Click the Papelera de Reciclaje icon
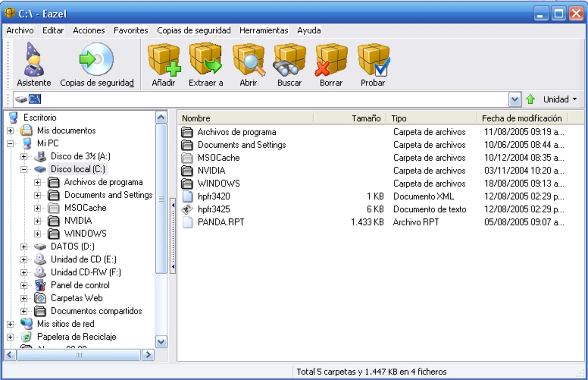 click(27, 337)
